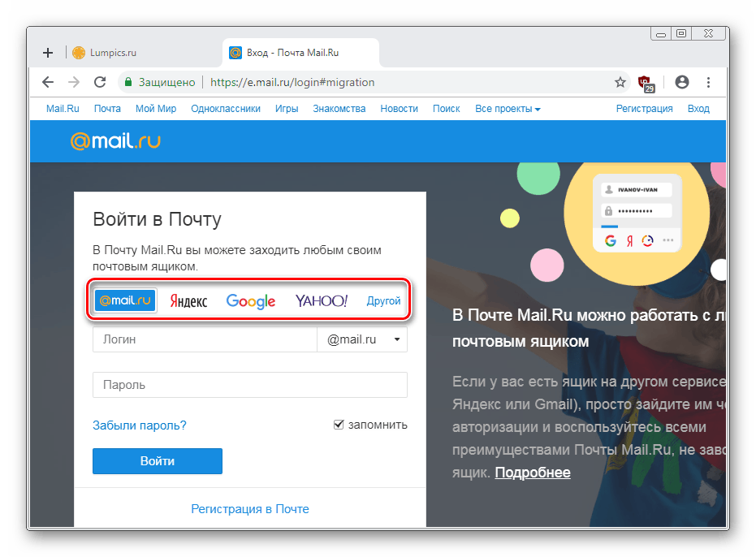Open Знакомства in the top navigation
Screen dimensions: 756x557
tap(339, 109)
